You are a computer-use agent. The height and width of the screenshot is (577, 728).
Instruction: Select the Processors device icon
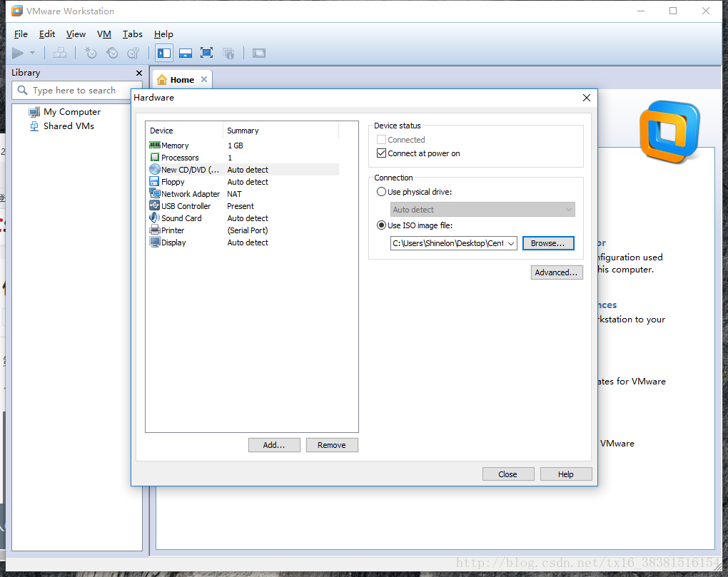(155, 157)
